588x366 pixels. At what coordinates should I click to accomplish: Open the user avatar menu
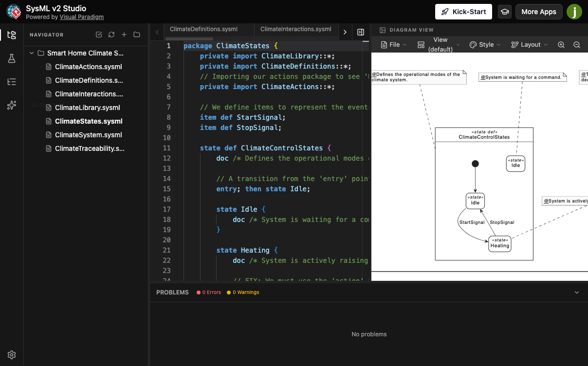(574, 12)
